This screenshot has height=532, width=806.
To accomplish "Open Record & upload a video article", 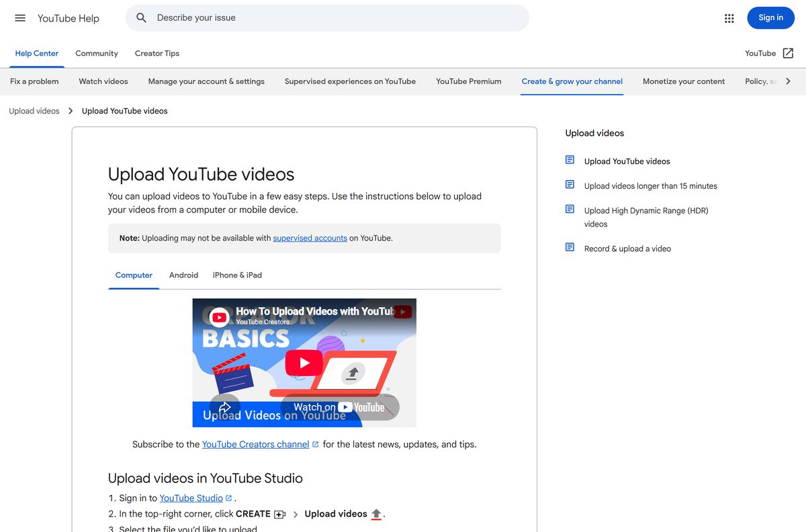I will (627, 248).
